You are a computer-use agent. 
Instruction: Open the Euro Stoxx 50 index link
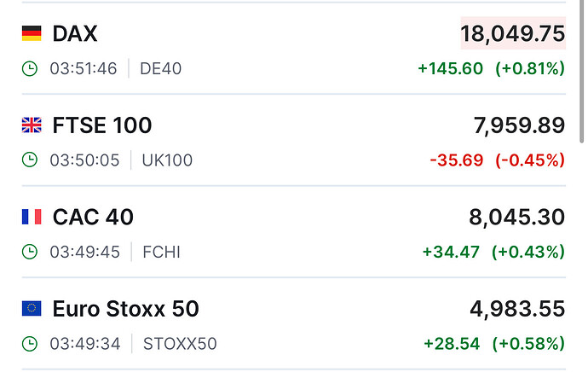point(125,309)
